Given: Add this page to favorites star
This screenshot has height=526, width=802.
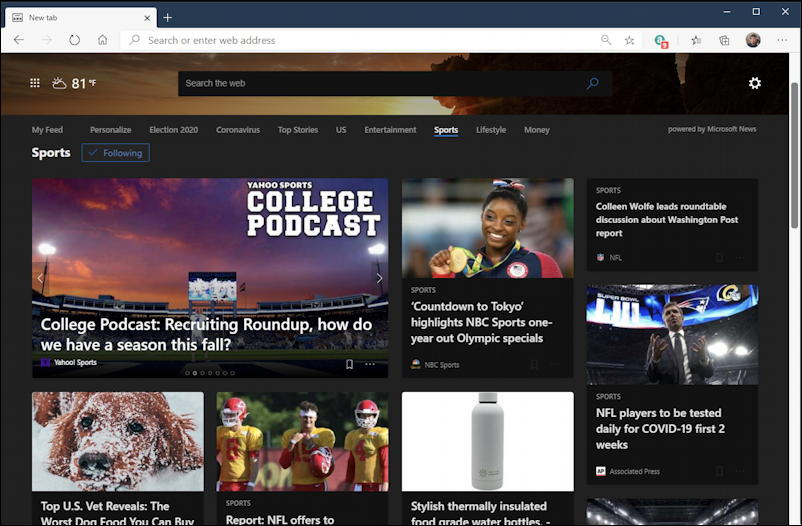Looking at the screenshot, I should click(x=630, y=40).
